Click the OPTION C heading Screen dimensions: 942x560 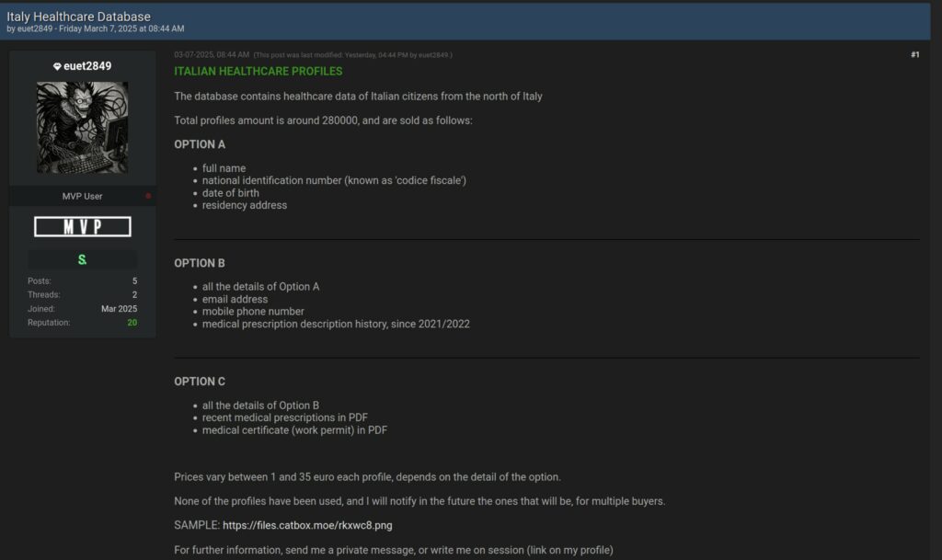point(200,382)
